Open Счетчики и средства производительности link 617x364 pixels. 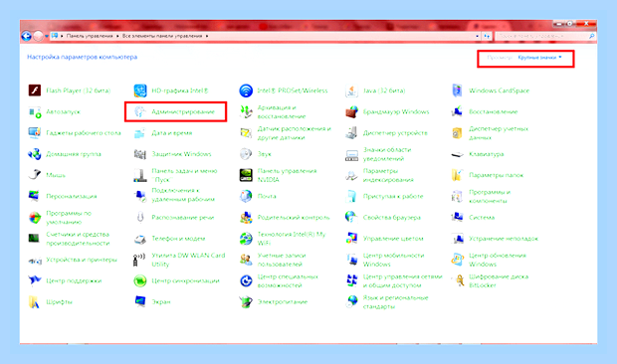point(78,239)
